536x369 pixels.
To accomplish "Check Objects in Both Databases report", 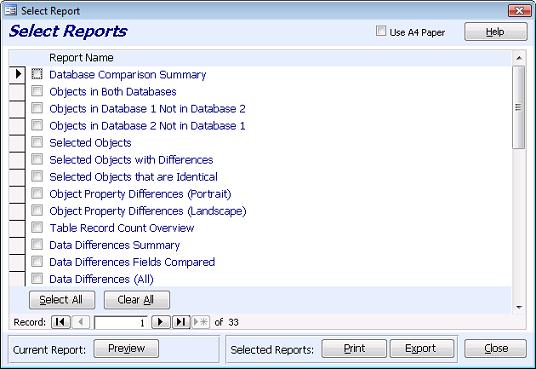I will pyautogui.click(x=37, y=91).
